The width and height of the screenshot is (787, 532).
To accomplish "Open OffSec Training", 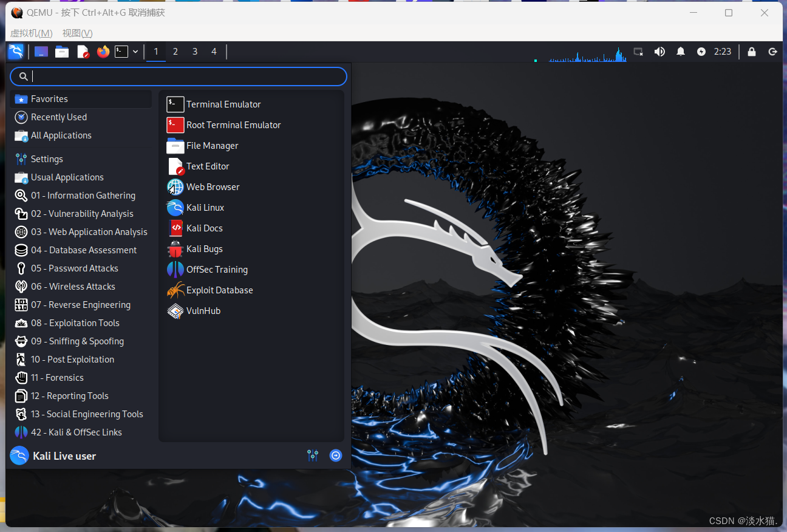I will pos(251,270).
